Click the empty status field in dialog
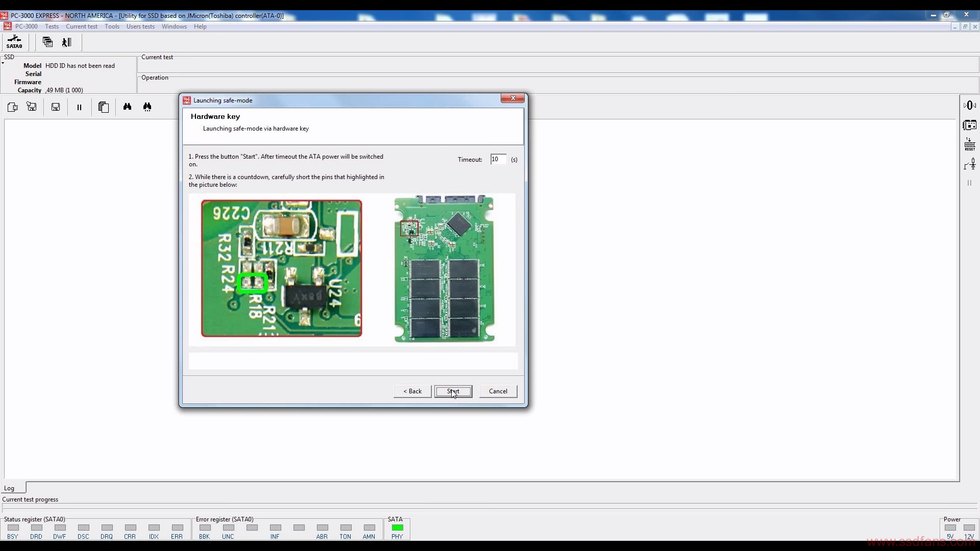 (x=353, y=361)
